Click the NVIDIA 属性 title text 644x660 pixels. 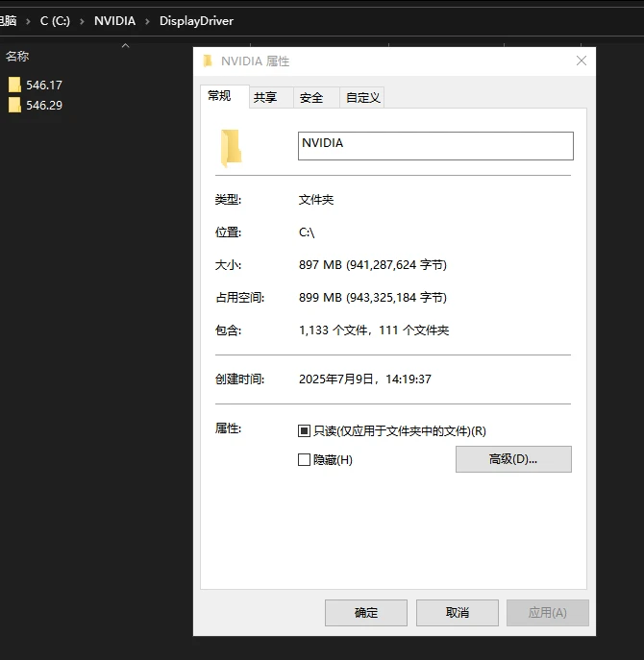(x=256, y=61)
